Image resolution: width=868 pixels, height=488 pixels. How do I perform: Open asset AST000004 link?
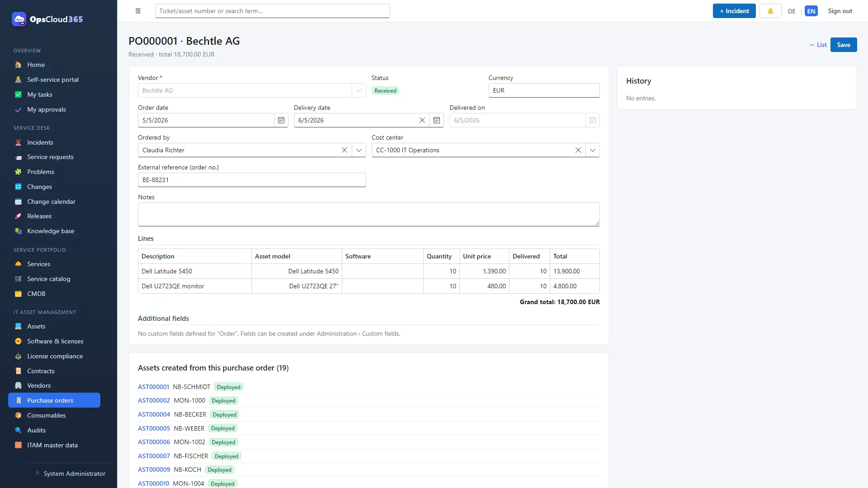pyautogui.click(x=154, y=414)
